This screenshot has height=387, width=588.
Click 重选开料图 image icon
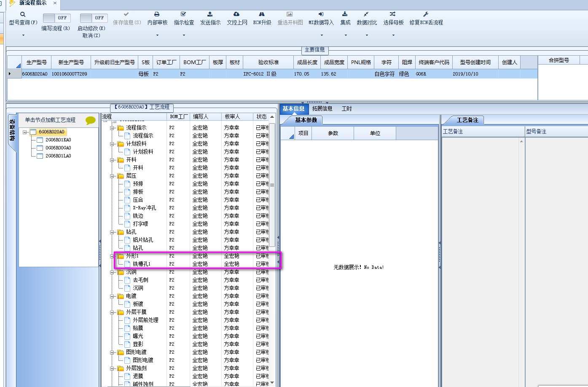point(290,14)
